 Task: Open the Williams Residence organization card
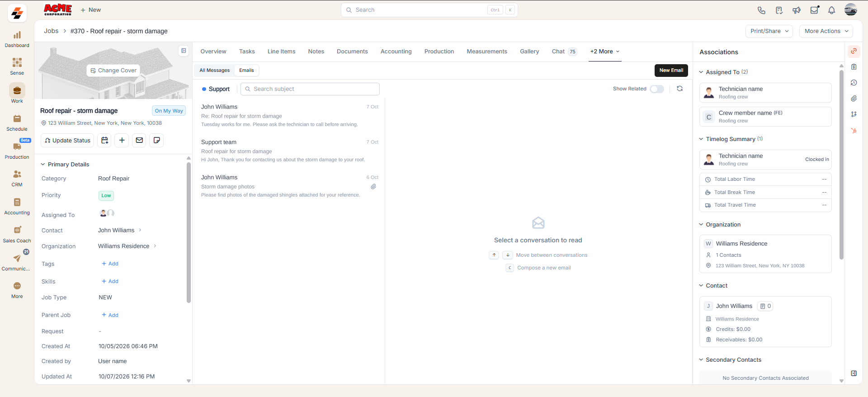coord(765,254)
